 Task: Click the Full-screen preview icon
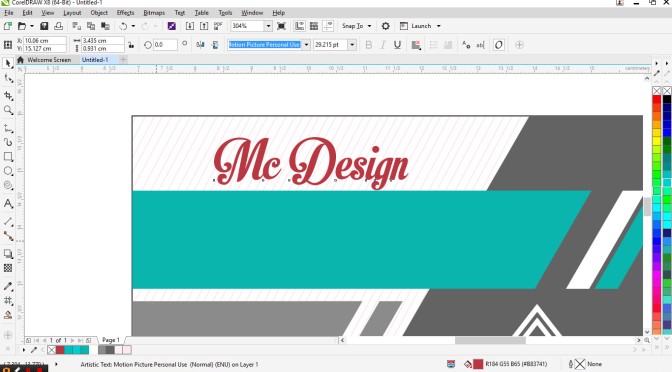click(281, 26)
